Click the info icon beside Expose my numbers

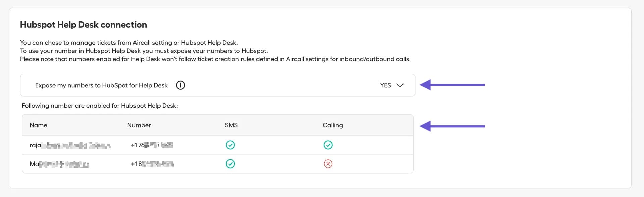pyautogui.click(x=180, y=85)
